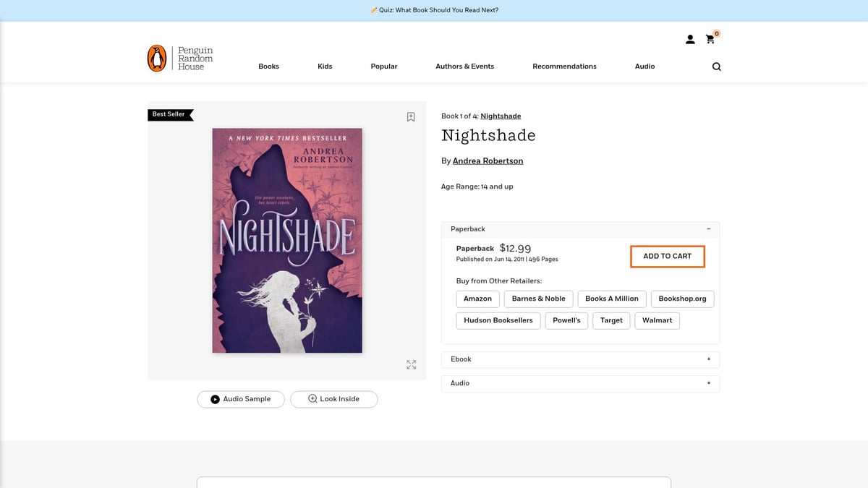The width and height of the screenshot is (868, 488).
Task: Click the Nightshade book cover image
Action: (x=287, y=241)
